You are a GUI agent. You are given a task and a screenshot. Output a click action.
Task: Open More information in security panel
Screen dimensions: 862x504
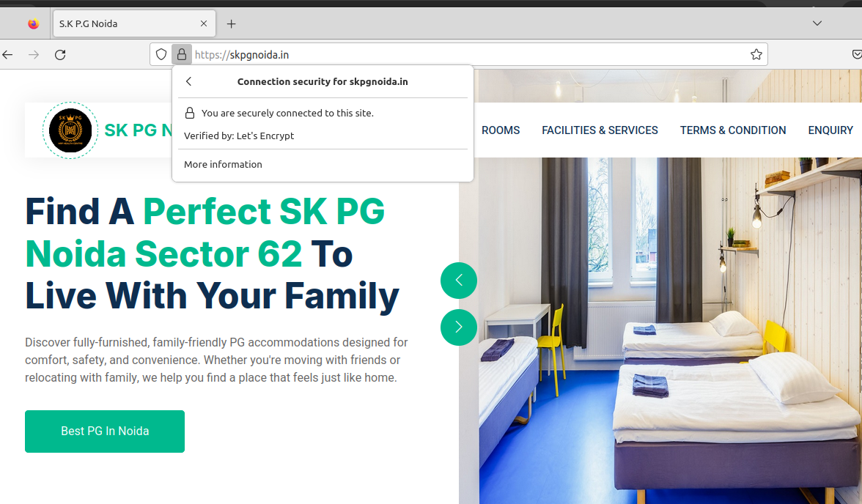click(x=223, y=164)
